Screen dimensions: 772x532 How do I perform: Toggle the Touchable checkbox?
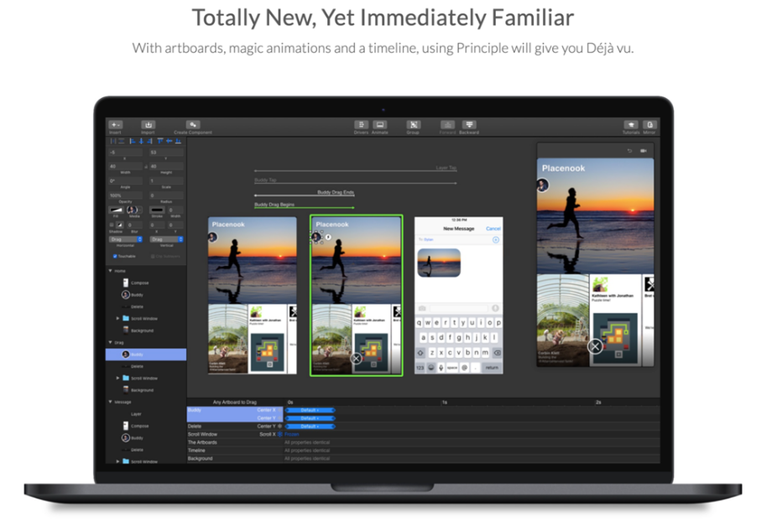coord(115,256)
